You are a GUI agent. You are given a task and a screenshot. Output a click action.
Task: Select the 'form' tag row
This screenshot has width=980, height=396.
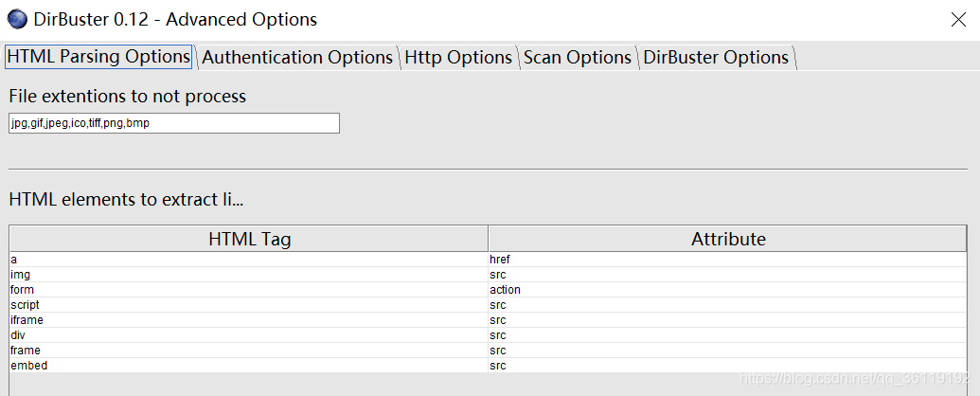click(x=248, y=290)
